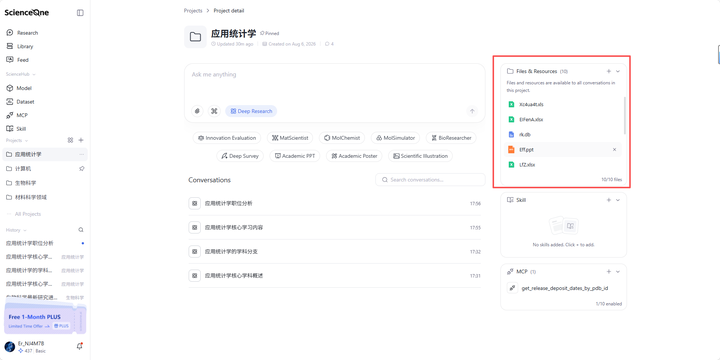Open the rk.db file
The width and height of the screenshot is (720, 360).
tap(563, 135)
